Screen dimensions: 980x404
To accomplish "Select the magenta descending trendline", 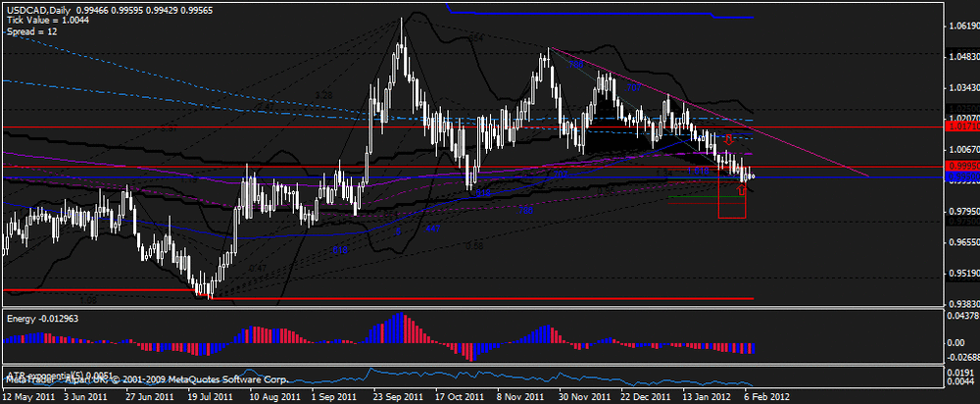I will (x=709, y=113).
